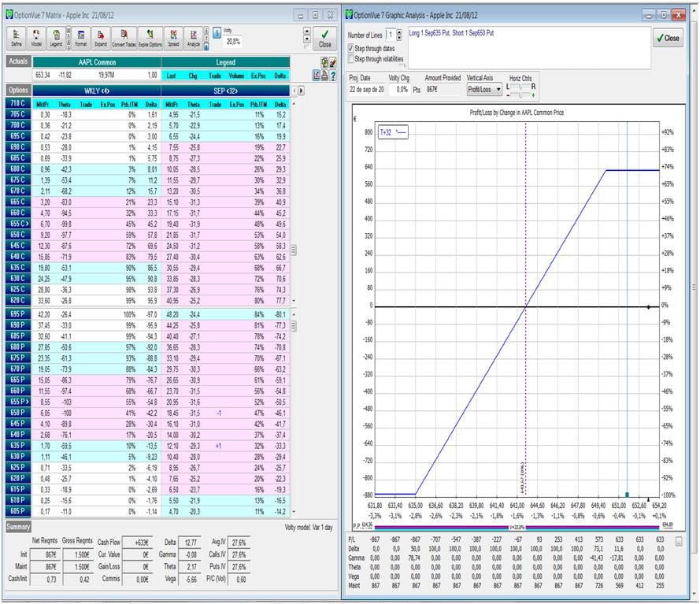Image resolution: width=700 pixels, height=604 pixels.
Task: Click the Expire Options icon
Action: [150, 38]
